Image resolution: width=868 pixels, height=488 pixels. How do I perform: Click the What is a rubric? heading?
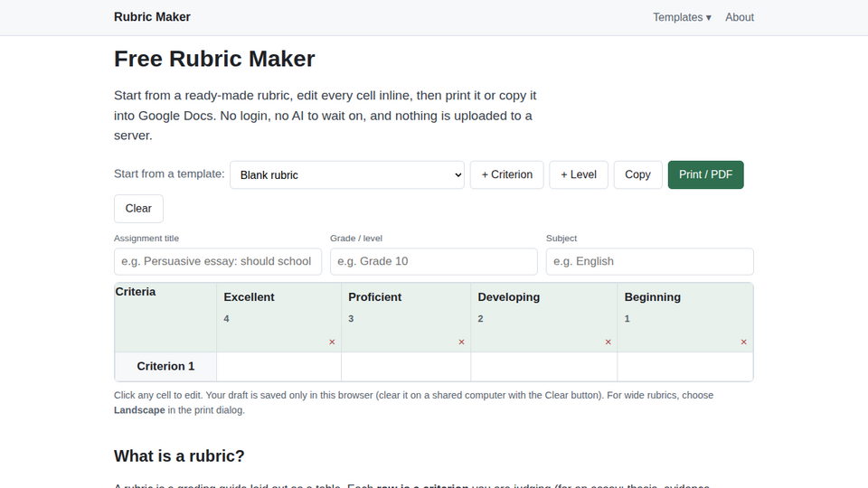[x=179, y=455]
